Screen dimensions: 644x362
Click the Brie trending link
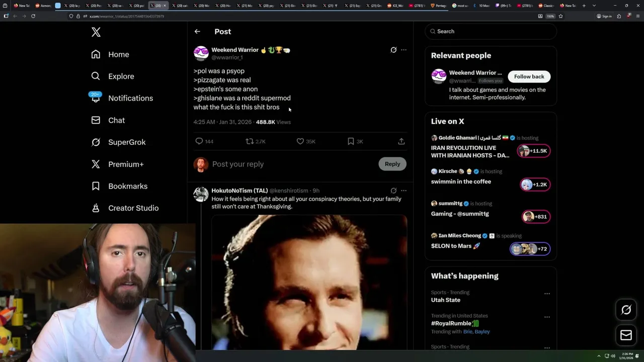tap(468, 332)
